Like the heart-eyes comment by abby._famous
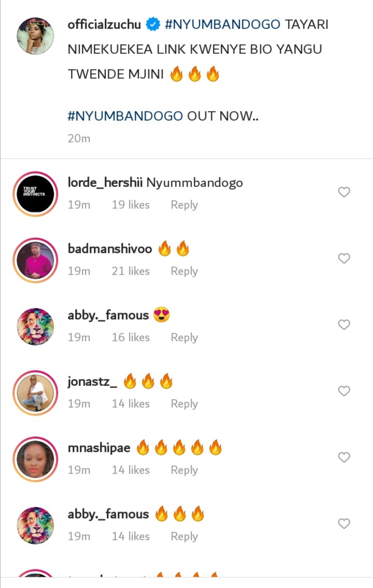 [x=344, y=324]
